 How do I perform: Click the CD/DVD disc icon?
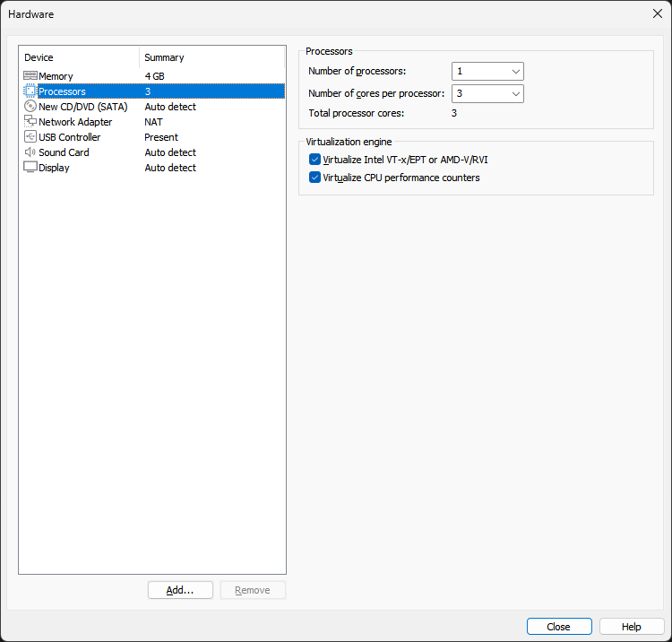tap(30, 107)
